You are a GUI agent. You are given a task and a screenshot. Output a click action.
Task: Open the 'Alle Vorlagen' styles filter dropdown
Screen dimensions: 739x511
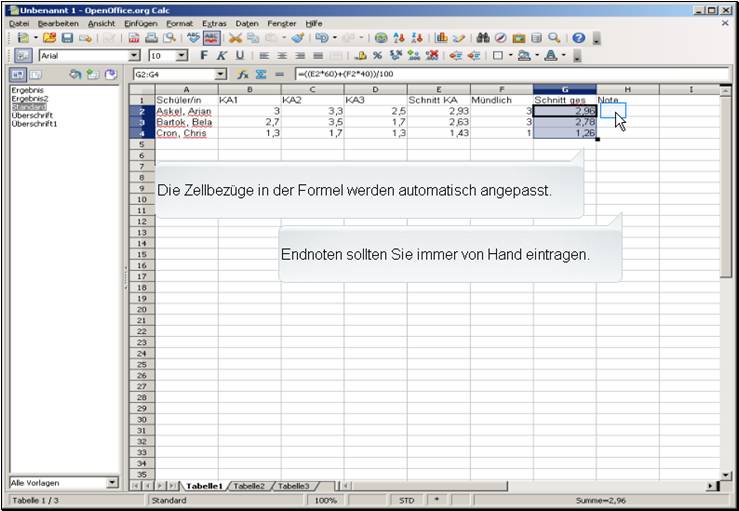[112, 483]
